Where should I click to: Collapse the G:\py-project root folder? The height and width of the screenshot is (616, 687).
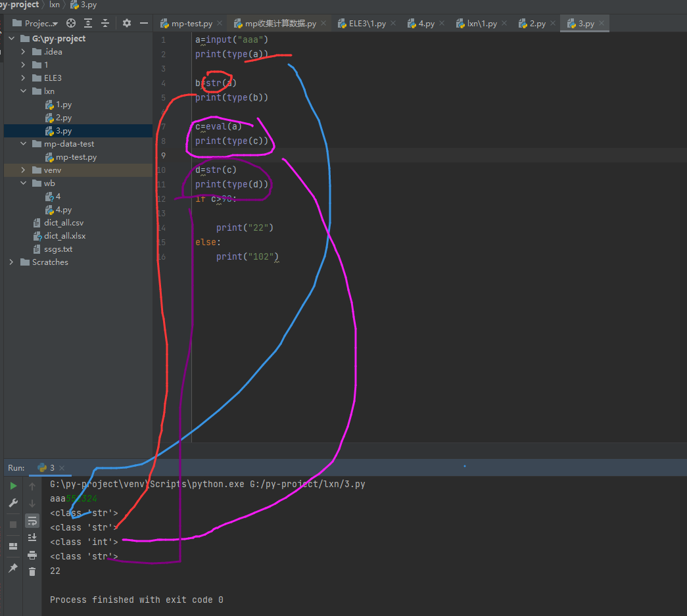click(x=12, y=39)
